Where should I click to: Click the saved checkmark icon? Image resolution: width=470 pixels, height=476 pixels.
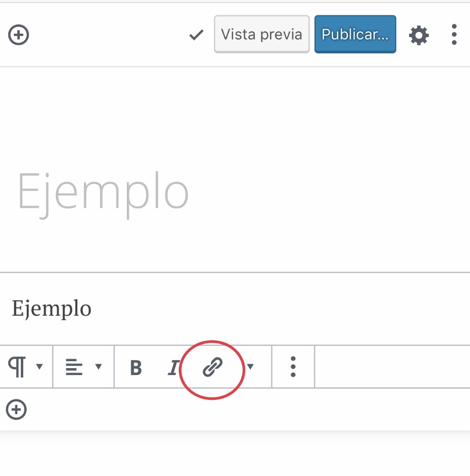pos(197,35)
